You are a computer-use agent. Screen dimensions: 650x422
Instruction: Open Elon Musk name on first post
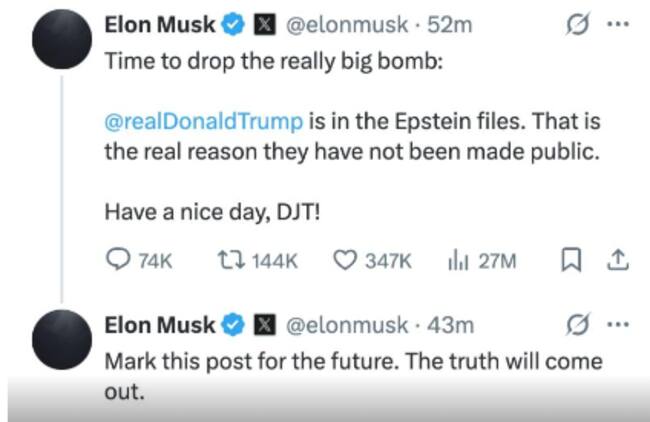(158, 26)
